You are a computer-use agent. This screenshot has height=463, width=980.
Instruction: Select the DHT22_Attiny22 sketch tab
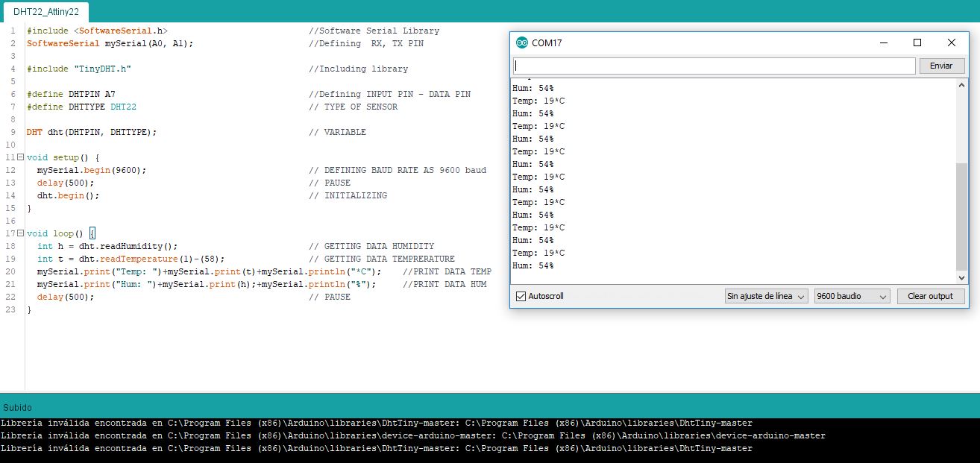click(x=46, y=11)
